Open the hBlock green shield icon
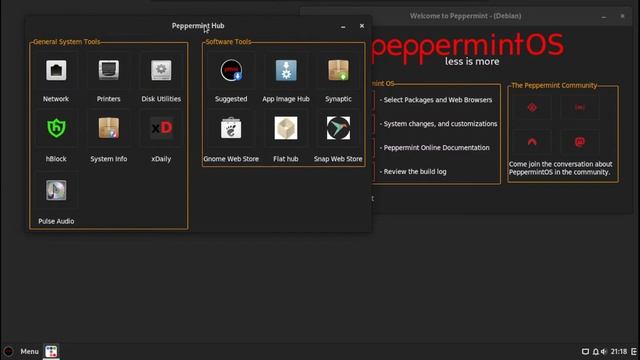Screen dimensions: 640x360 56,128
